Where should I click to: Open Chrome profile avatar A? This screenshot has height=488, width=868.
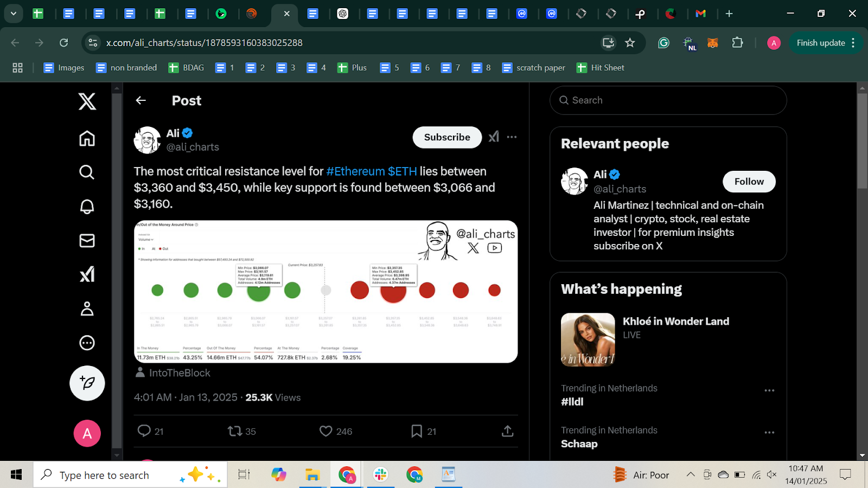click(774, 43)
